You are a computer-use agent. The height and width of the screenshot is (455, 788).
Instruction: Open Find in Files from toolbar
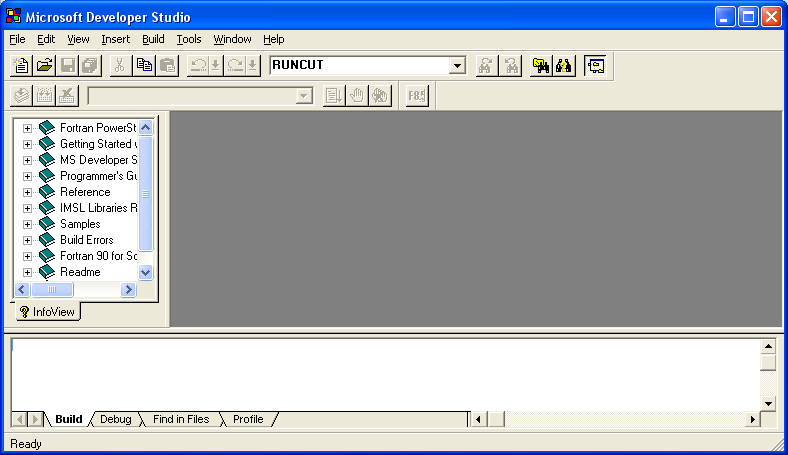541,65
